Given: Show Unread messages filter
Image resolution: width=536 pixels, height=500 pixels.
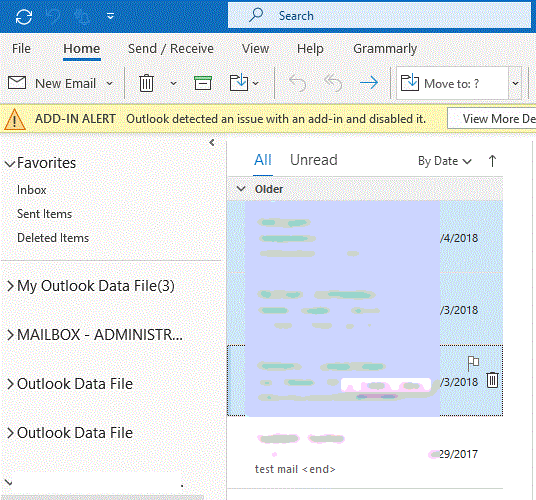Looking at the screenshot, I should 313,160.
